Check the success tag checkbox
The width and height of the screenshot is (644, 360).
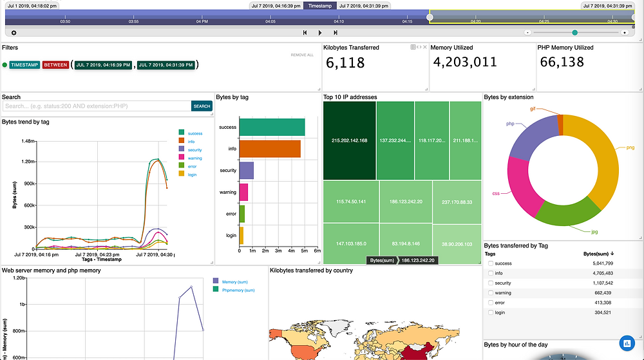tap(490, 263)
